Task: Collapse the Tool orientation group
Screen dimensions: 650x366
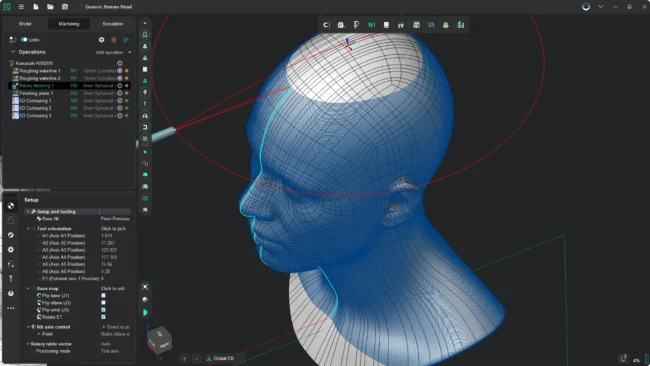Action: [x=28, y=228]
